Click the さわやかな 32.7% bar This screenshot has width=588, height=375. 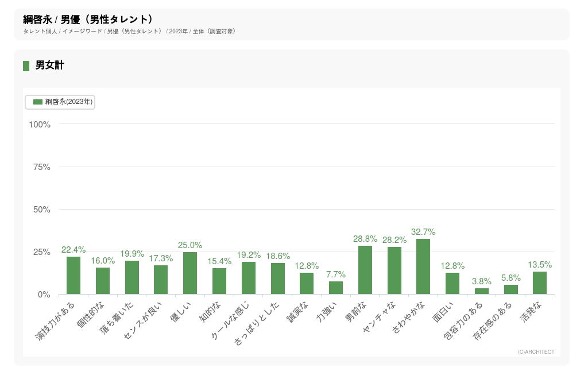click(x=423, y=266)
